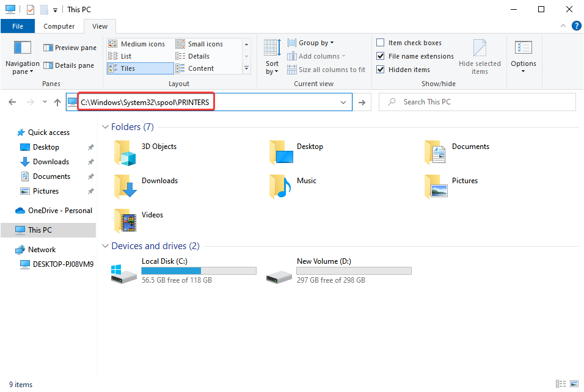
Task: Switch to details view in status bar
Action: coord(561,384)
